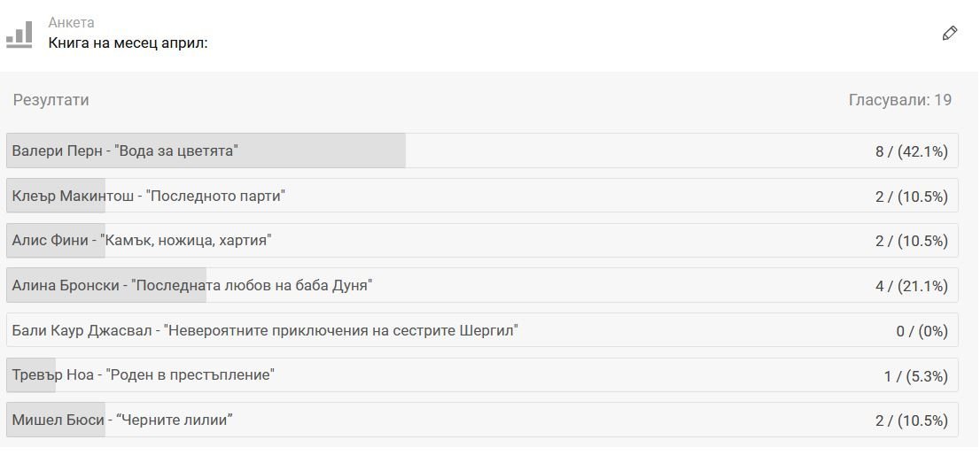This screenshot has width=980, height=455.
Task: Select Мишел Бюси - "Черните лилии" option
Action: (x=122, y=420)
